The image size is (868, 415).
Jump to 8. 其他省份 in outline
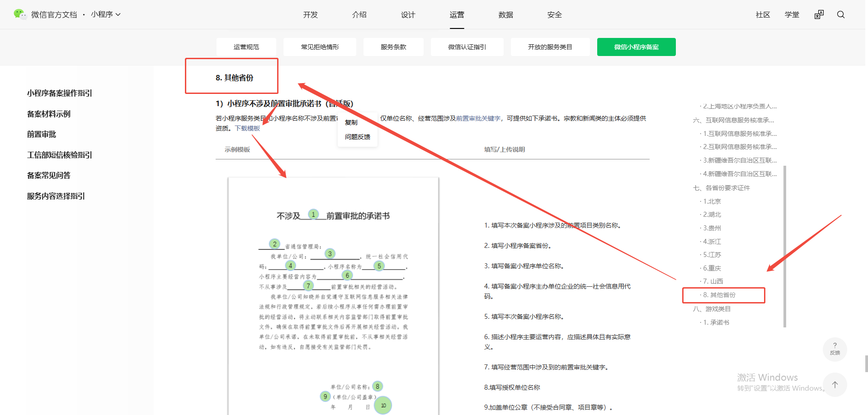pyautogui.click(x=719, y=295)
